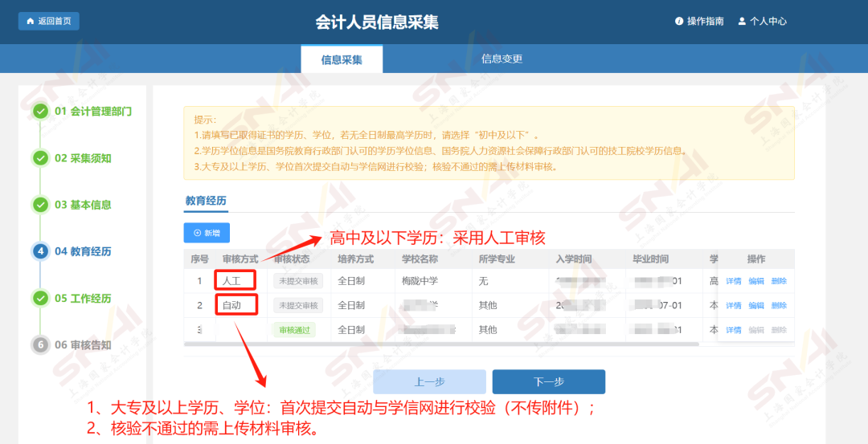Viewport: 868px width, 444px height.
Task: Go to step 06 审核告知
Action: 83,345
